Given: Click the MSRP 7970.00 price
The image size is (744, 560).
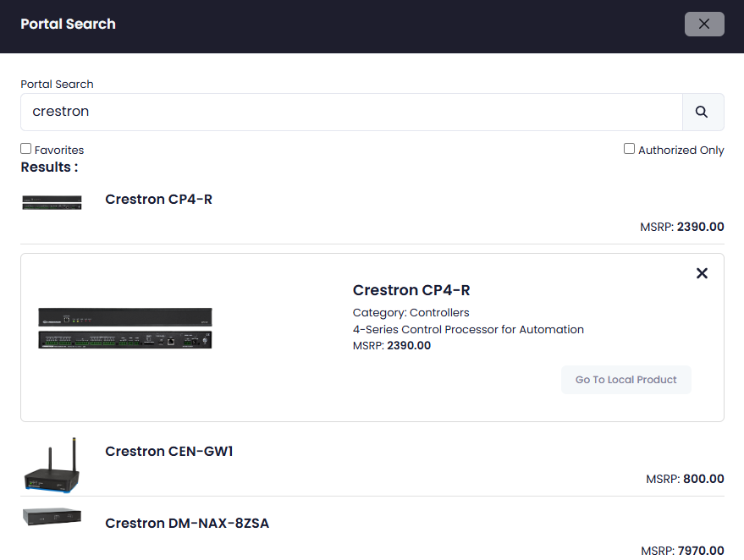Looking at the screenshot, I should 682,551.
